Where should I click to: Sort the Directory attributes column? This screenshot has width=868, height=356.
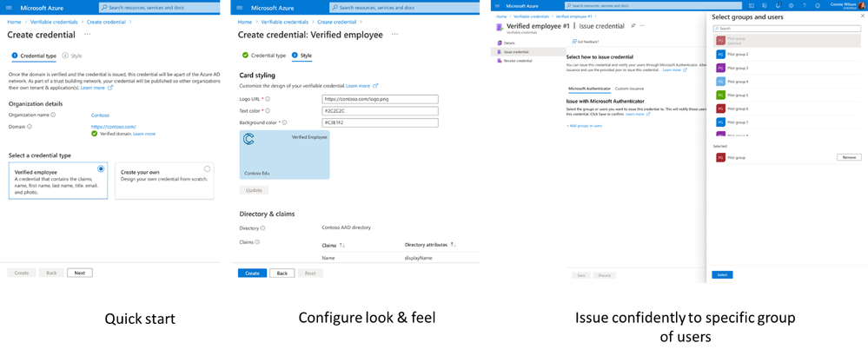[x=454, y=244]
